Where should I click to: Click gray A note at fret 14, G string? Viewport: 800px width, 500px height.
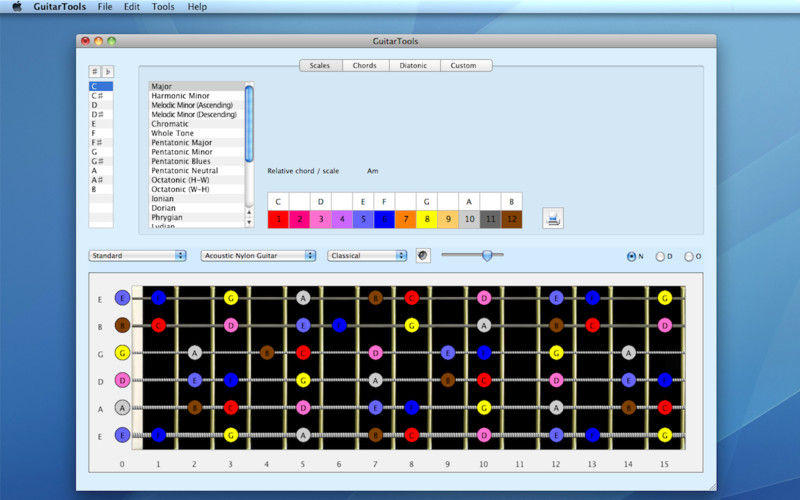click(x=629, y=353)
